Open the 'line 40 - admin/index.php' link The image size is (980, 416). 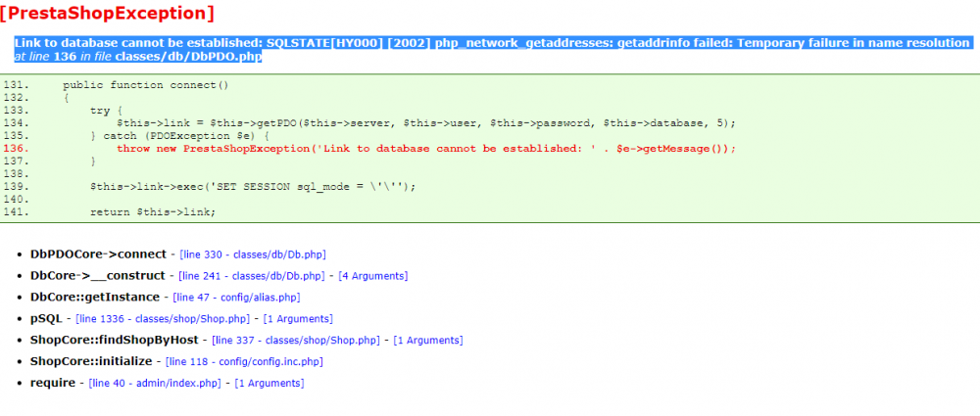tap(155, 383)
